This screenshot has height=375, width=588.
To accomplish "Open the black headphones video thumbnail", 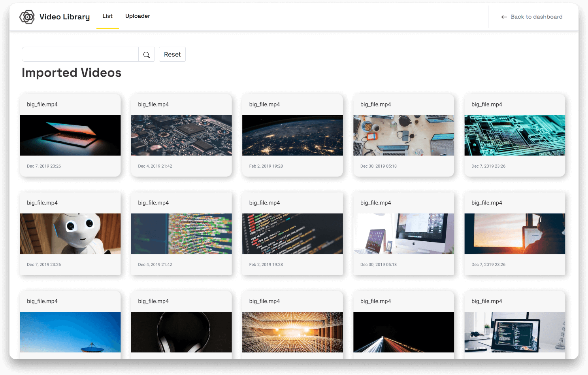I will [181, 332].
